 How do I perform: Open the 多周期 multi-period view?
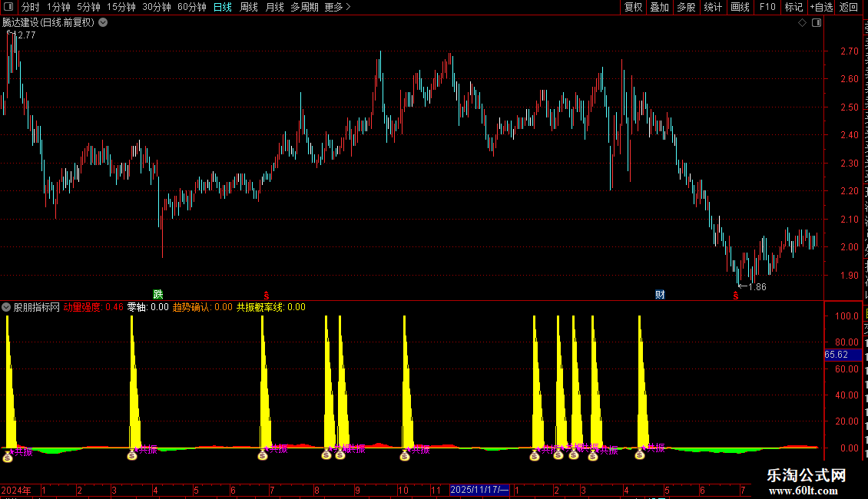(x=304, y=7)
